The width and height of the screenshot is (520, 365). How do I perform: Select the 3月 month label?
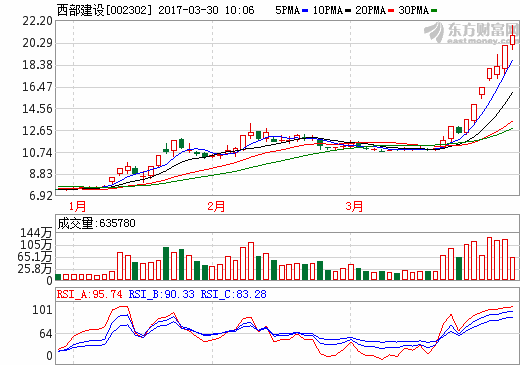coord(354,206)
